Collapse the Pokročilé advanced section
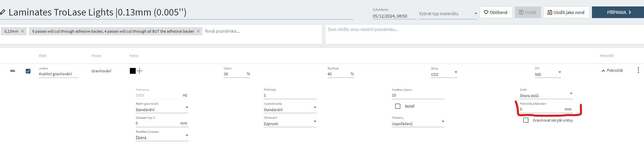 [612, 71]
